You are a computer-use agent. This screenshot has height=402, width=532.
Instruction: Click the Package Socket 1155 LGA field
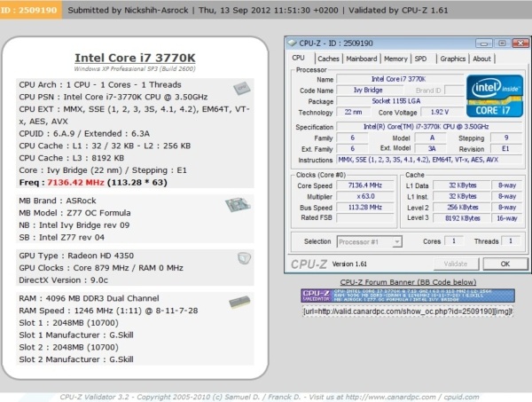[400, 101]
